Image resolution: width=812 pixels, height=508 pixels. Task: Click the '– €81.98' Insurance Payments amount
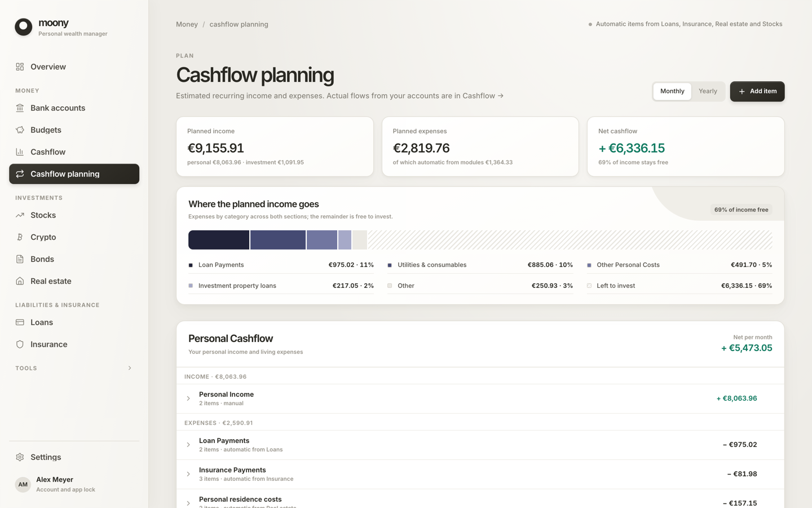pos(742,474)
